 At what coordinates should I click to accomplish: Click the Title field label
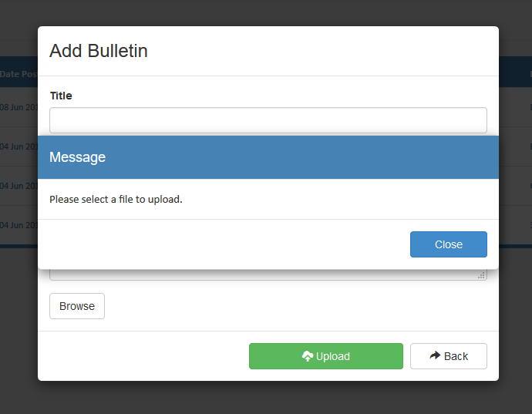click(61, 96)
